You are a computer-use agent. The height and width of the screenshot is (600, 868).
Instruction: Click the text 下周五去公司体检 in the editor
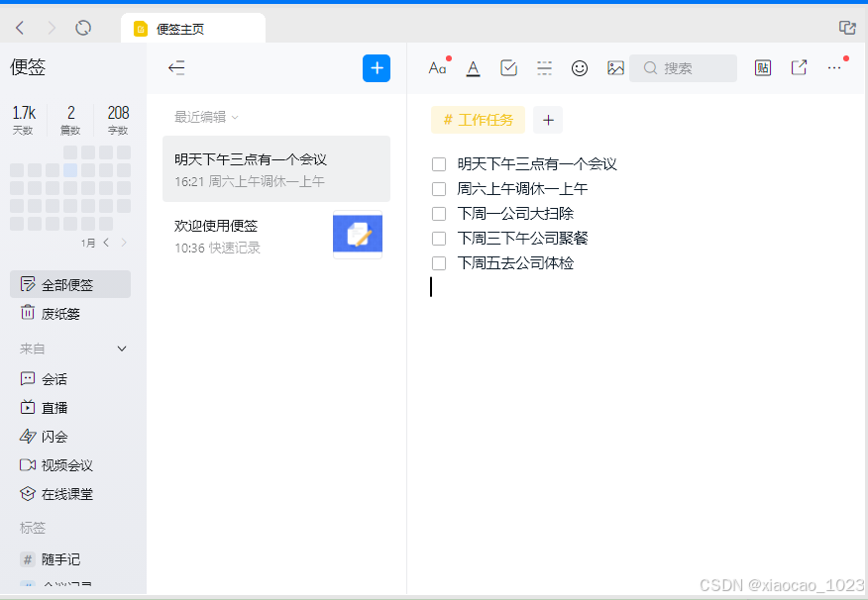click(x=515, y=263)
